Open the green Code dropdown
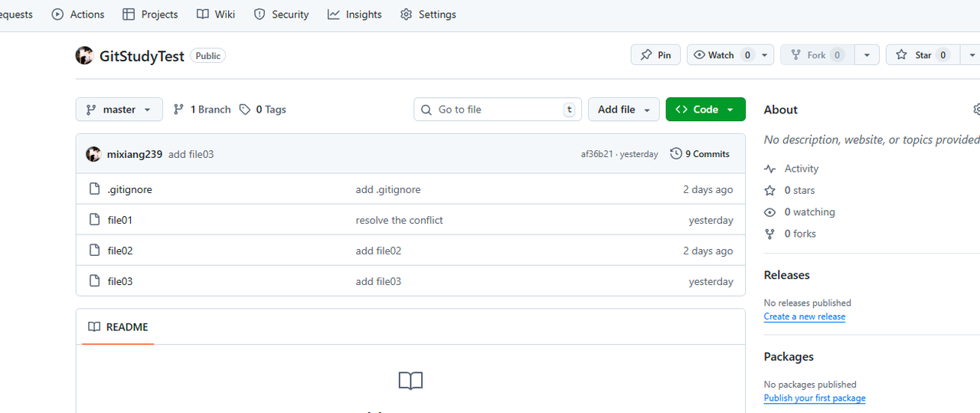The width and height of the screenshot is (980, 413). click(x=705, y=110)
